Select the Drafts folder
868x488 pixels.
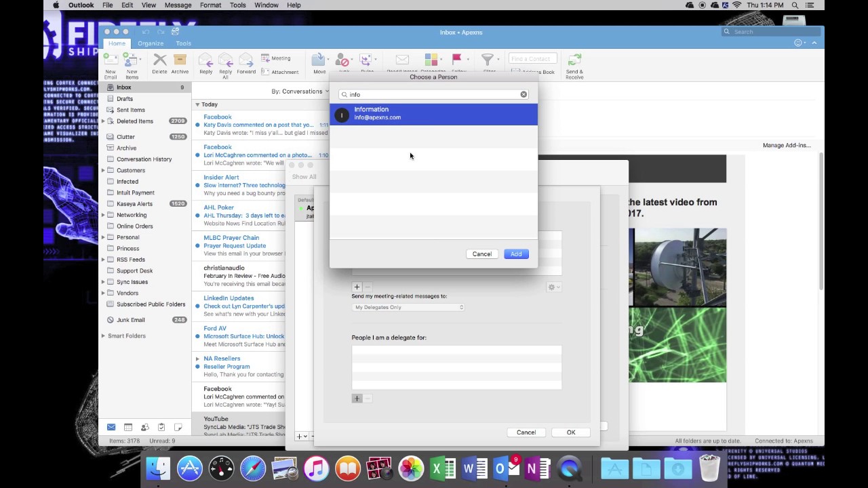pyautogui.click(x=145, y=99)
